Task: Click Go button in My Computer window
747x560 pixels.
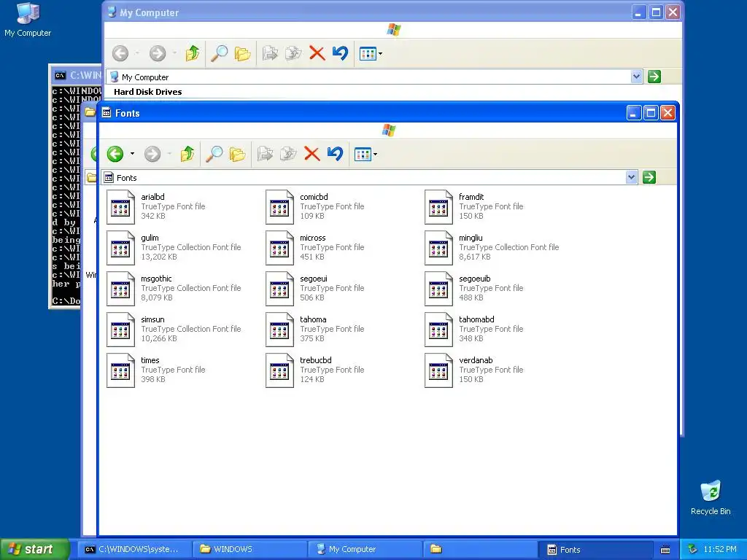Action: coord(654,77)
